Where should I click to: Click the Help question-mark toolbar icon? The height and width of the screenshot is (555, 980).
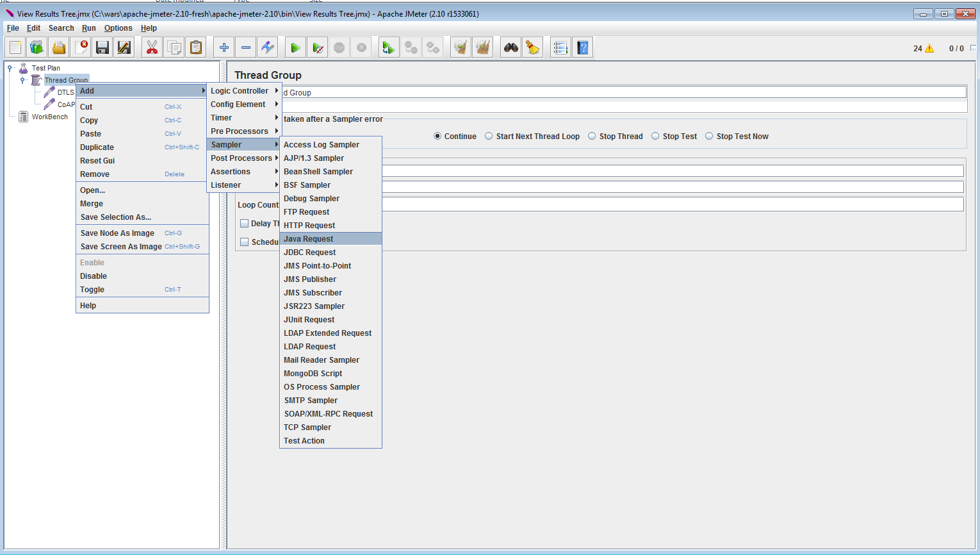pos(582,47)
